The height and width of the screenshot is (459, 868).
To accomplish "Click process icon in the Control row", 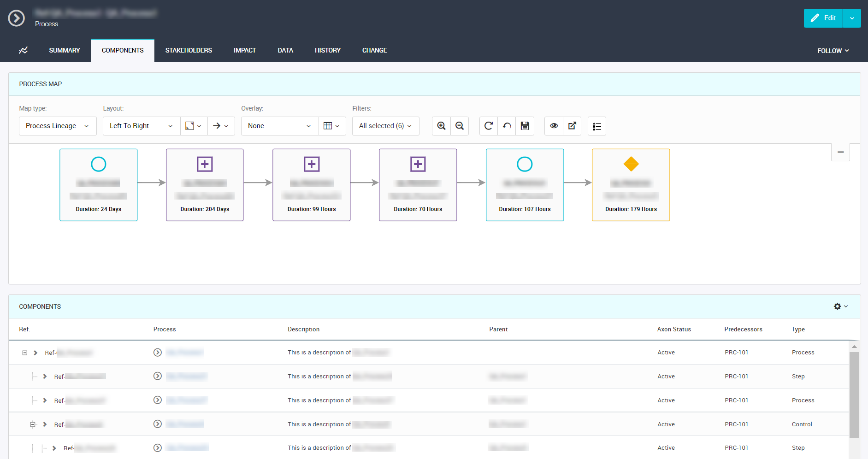I will (x=158, y=424).
